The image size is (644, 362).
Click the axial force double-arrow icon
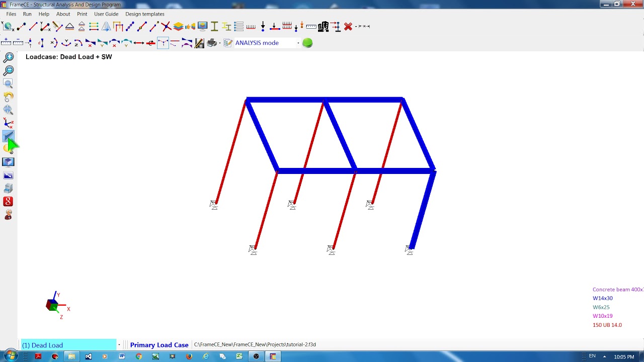click(139, 43)
